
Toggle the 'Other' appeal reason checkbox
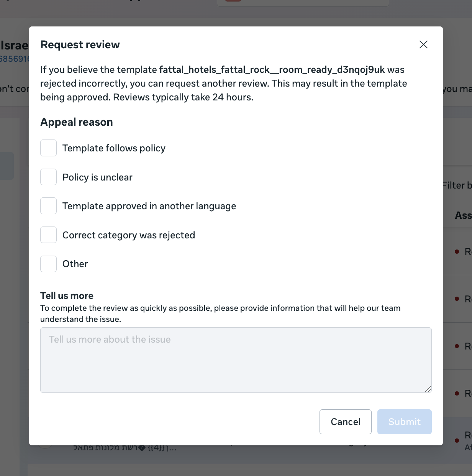[x=49, y=264]
